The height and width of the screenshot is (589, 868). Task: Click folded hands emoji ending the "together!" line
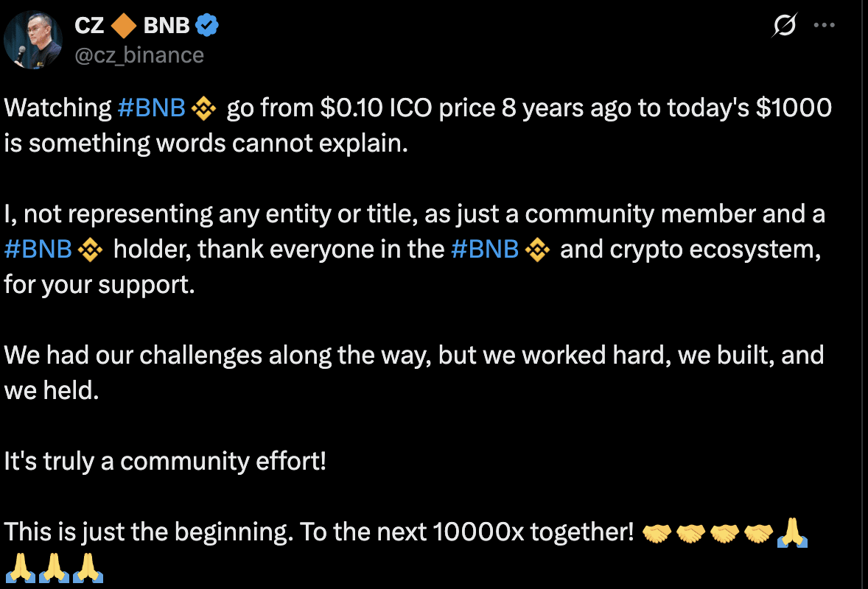click(792, 532)
